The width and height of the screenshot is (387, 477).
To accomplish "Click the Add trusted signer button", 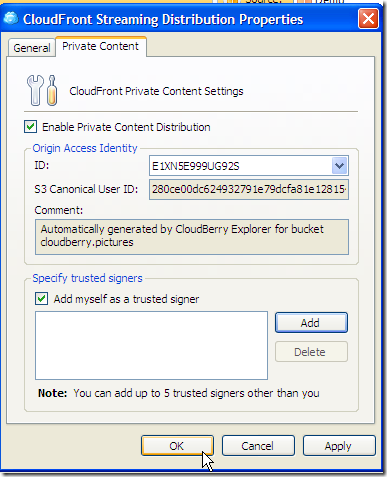I will click(x=311, y=323).
